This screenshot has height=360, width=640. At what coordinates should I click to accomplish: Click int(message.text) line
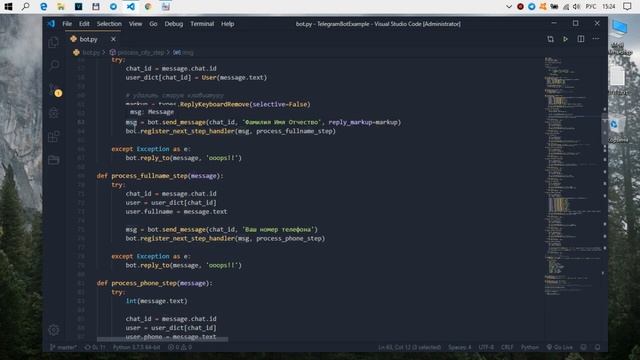(x=156, y=301)
